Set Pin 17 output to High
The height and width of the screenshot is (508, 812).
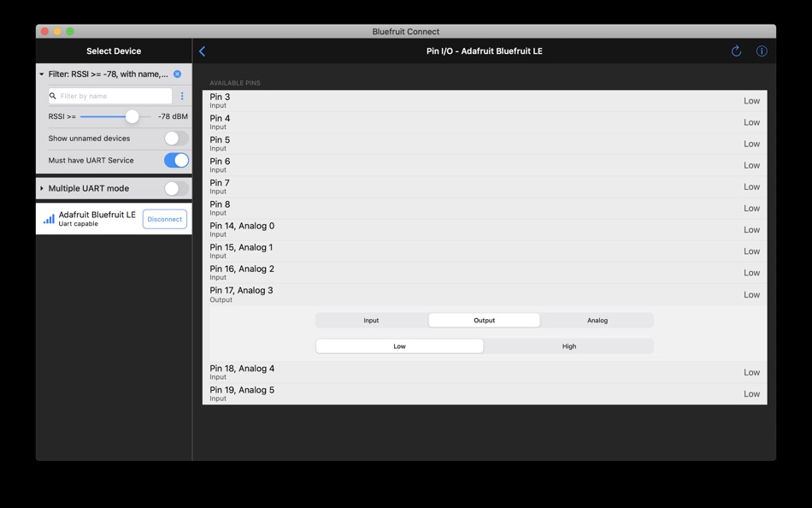tap(568, 346)
